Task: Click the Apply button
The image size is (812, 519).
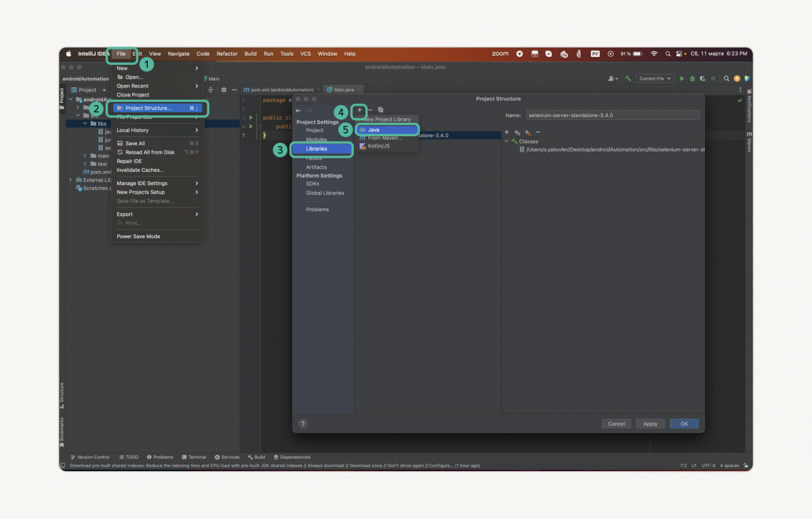Action: point(650,424)
